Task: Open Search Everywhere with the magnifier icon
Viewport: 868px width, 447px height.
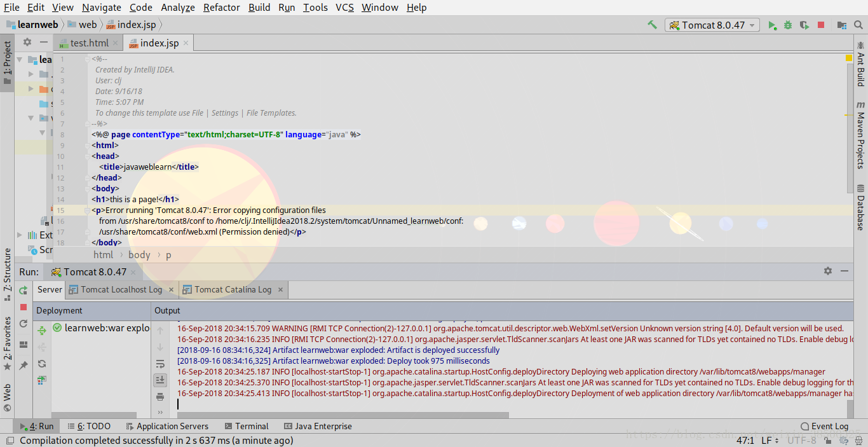Action: click(x=858, y=25)
